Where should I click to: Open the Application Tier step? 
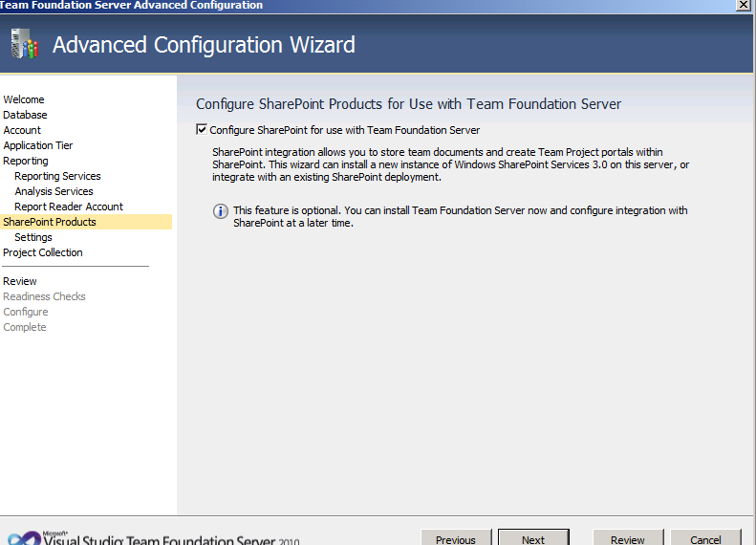38,145
